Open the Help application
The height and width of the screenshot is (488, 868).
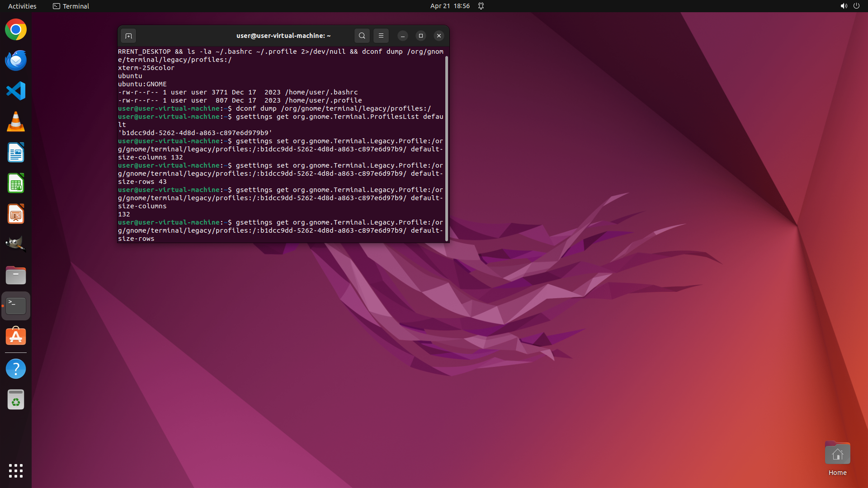(16, 369)
